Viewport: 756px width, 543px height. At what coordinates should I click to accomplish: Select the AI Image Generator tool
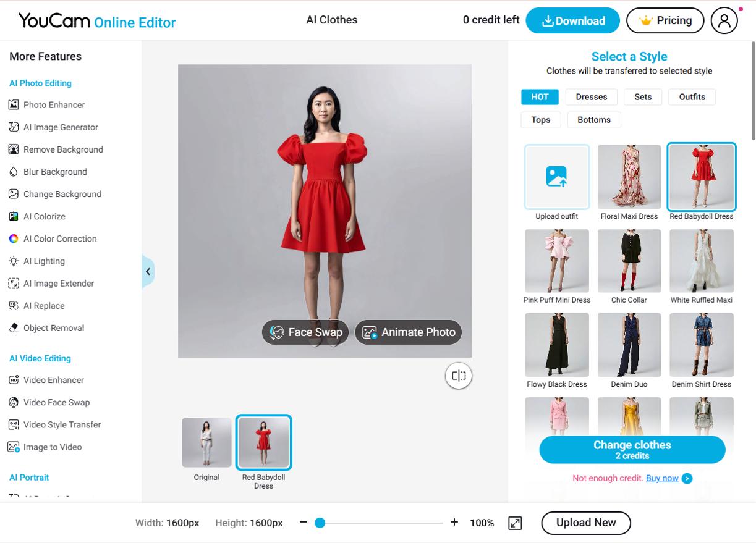pyautogui.click(x=62, y=127)
